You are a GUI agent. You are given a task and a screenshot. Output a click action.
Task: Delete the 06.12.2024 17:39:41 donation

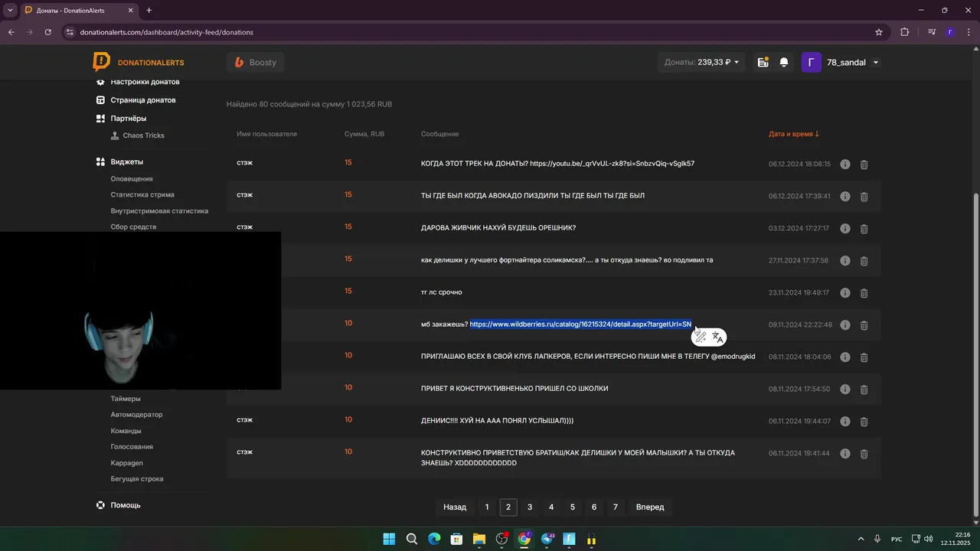[x=864, y=197]
